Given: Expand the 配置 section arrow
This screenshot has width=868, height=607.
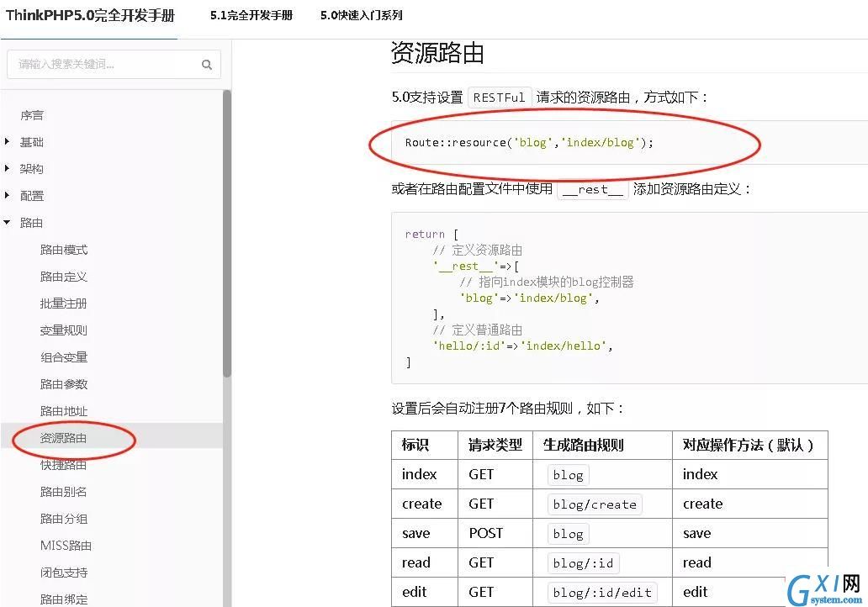Looking at the screenshot, I should [8, 195].
